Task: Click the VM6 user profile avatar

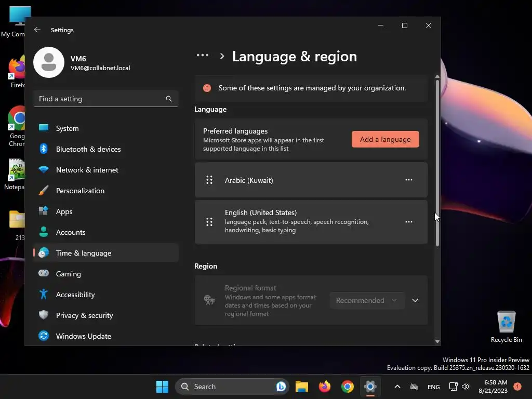Action: pos(49,62)
